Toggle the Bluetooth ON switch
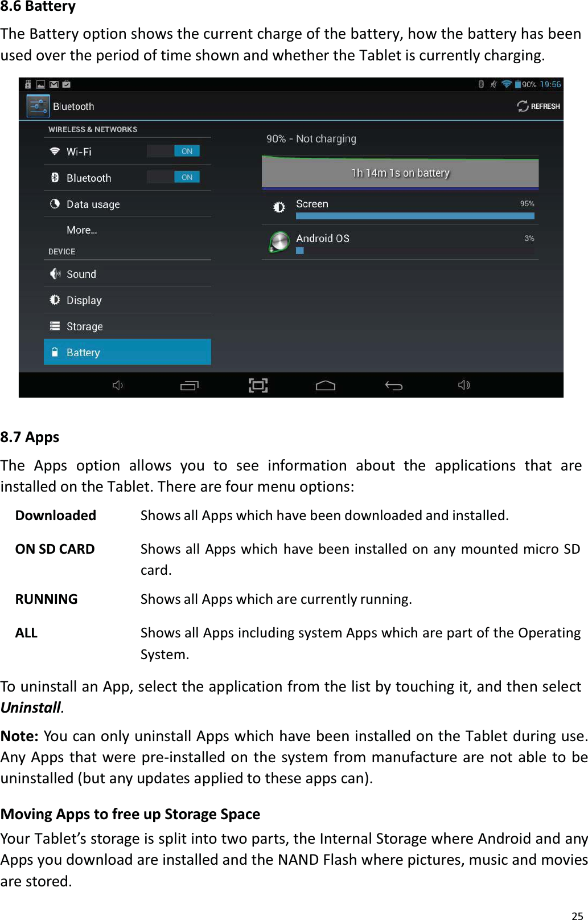 click(x=174, y=177)
